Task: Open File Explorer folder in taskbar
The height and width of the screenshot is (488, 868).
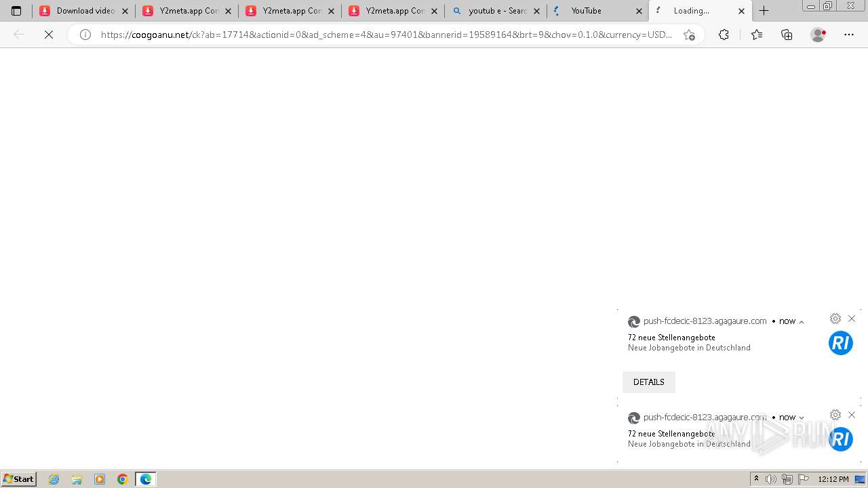Action: click(77, 479)
